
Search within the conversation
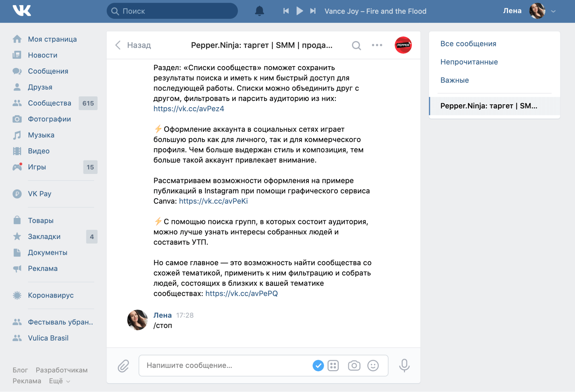click(x=356, y=45)
